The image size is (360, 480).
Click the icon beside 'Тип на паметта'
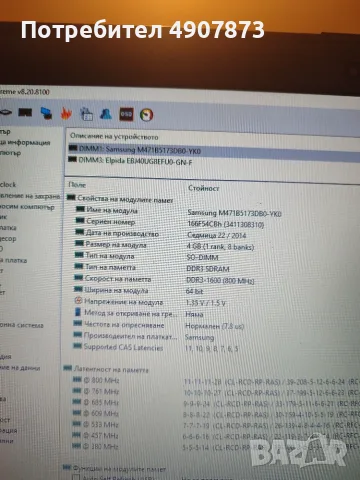coord(78,266)
